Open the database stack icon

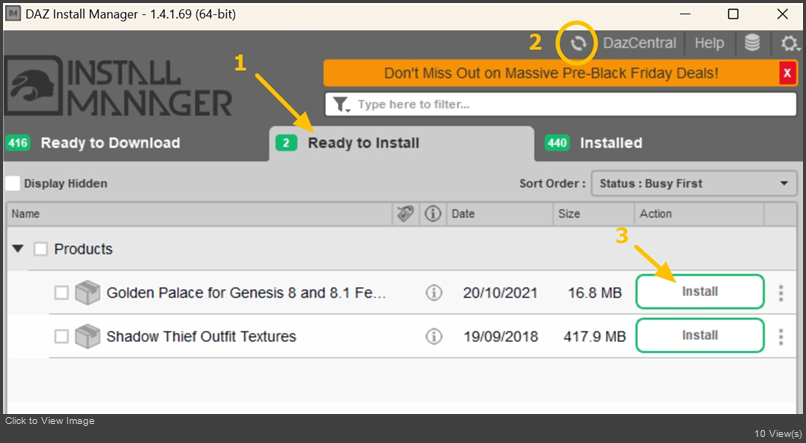point(752,43)
